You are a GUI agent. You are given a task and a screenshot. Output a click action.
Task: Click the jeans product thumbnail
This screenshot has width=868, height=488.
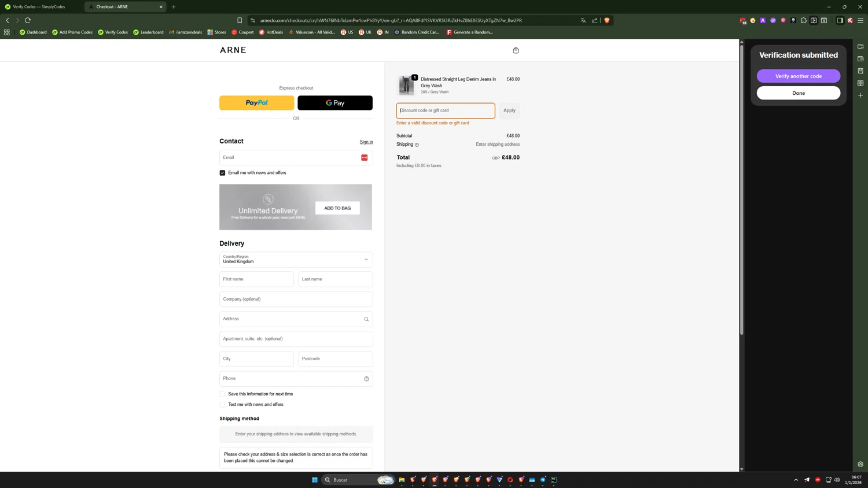pos(406,86)
